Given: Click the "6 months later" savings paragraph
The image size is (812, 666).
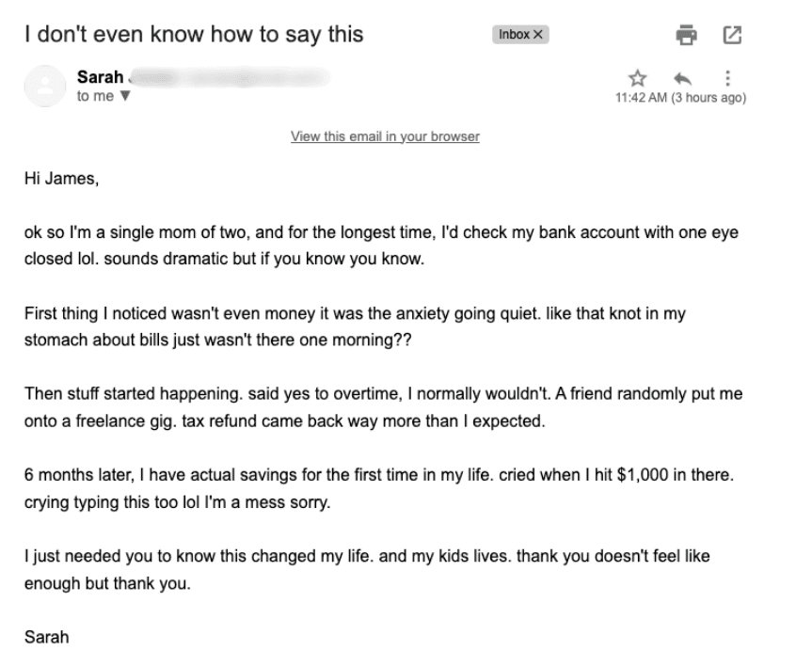Looking at the screenshot, I should click(x=378, y=488).
